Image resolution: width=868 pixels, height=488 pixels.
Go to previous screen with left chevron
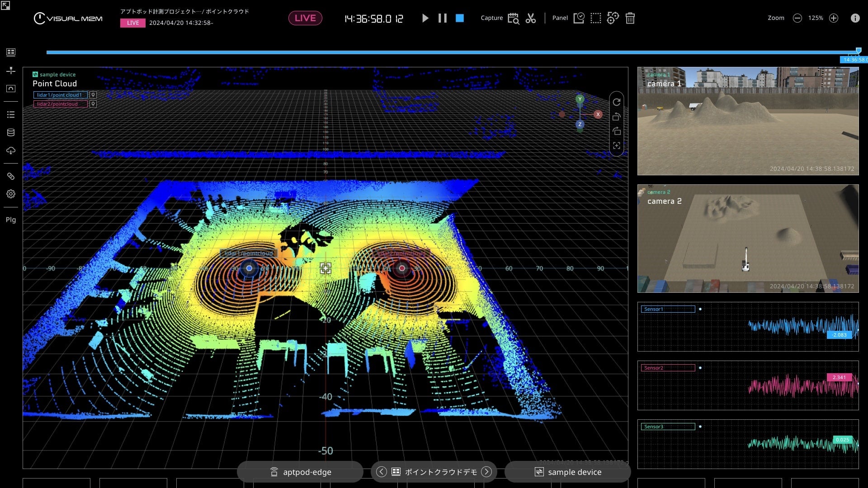(x=382, y=472)
